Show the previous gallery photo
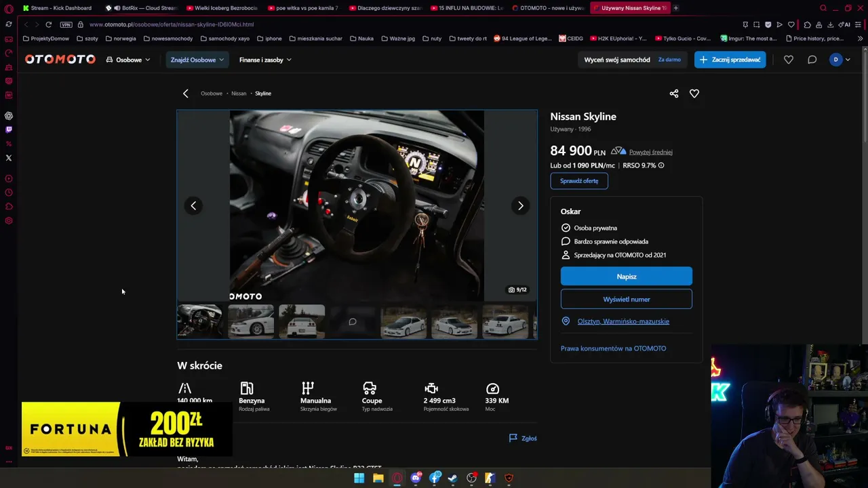This screenshot has height=488, width=868. click(193, 205)
